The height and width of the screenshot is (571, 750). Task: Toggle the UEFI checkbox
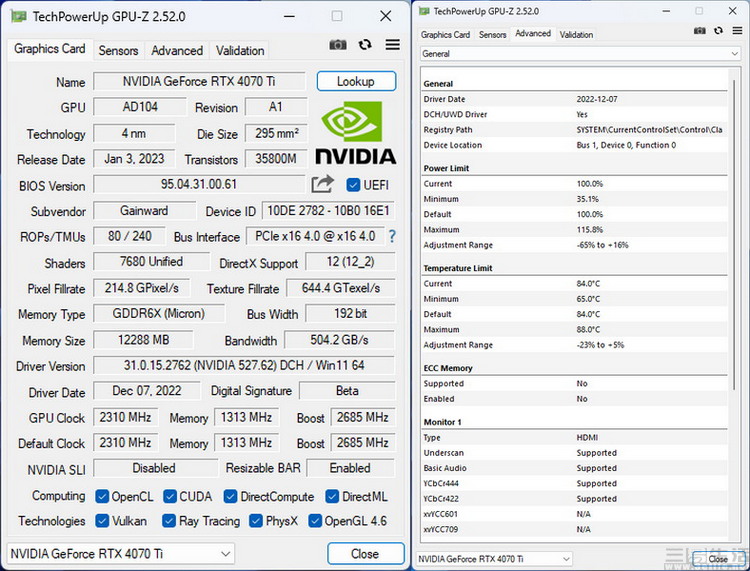[353, 185]
